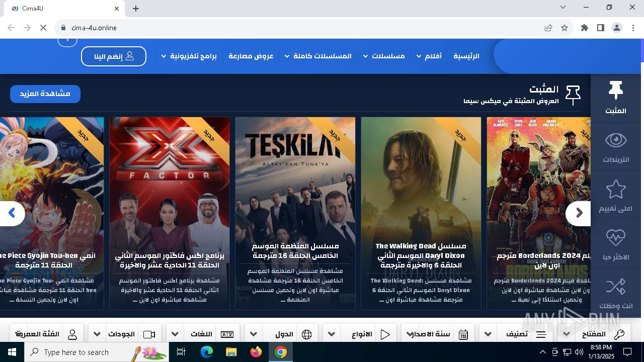
Task: Select the انت وحظك shuffle icon
Action: (616, 287)
